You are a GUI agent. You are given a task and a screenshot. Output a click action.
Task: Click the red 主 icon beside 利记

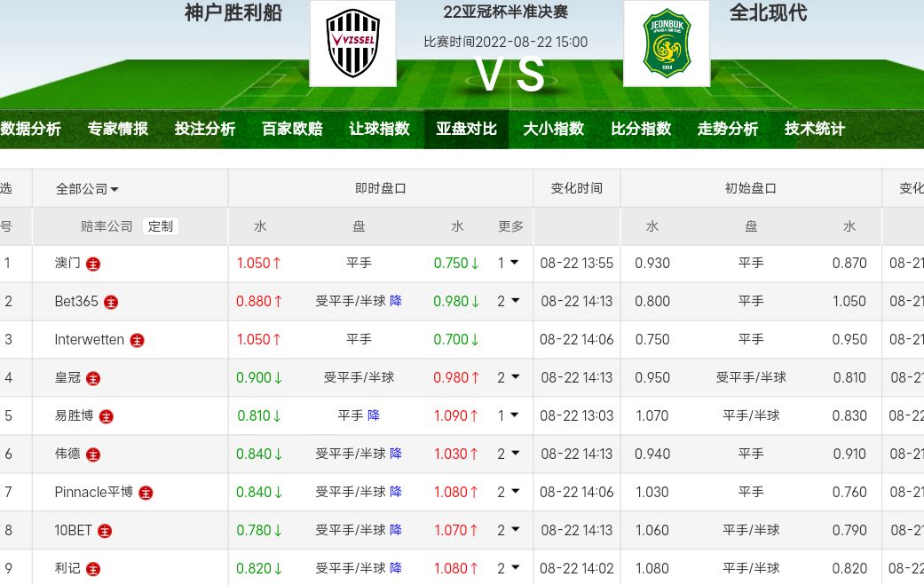coord(93,569)
